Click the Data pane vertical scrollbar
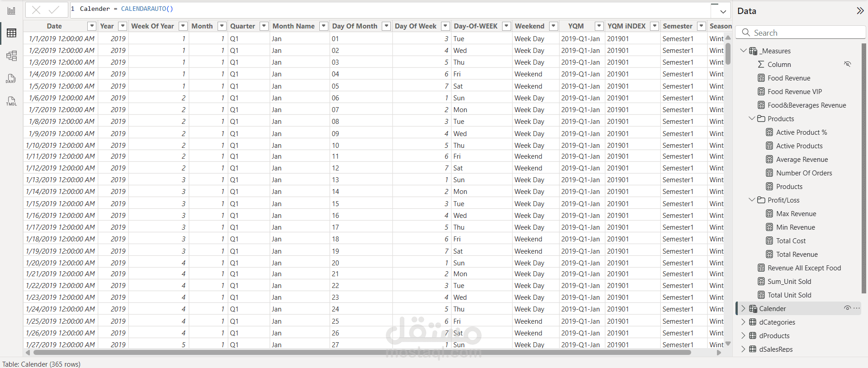This screenshot has width=868, height=368. coord(864,168)
